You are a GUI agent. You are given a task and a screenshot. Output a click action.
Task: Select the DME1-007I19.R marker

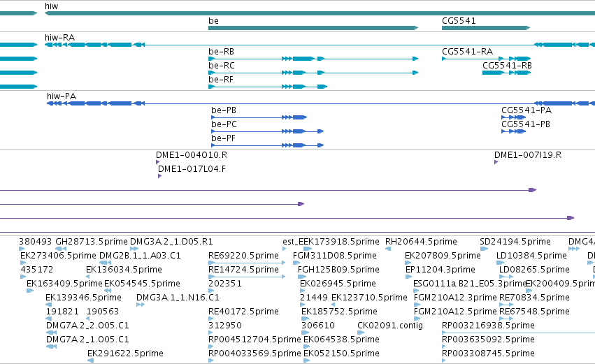pyautogui.click(x=496, y=162)
